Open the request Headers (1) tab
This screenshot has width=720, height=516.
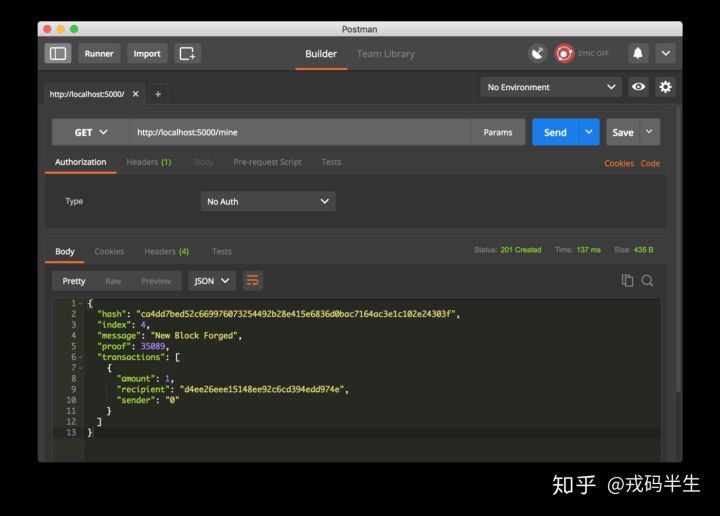[x=149, y=162]
